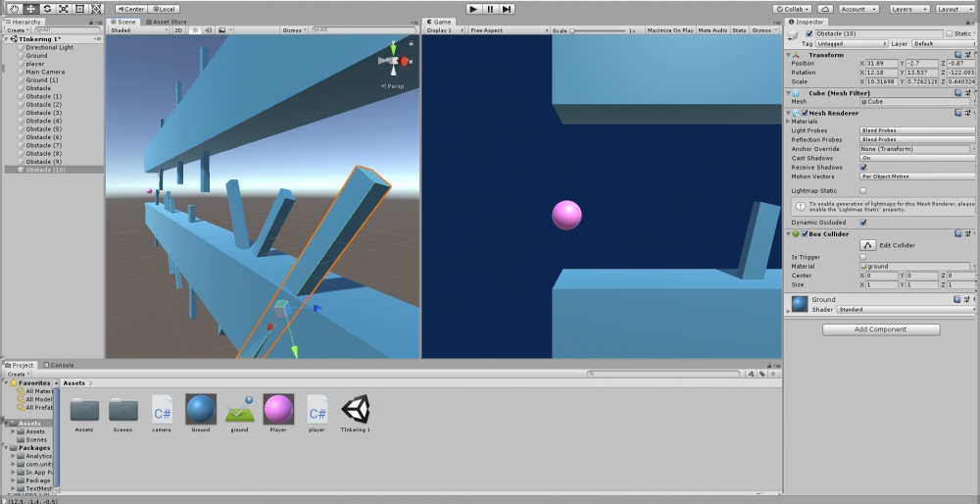
Task: Select the Ground material asset
Action: (201, 413)
